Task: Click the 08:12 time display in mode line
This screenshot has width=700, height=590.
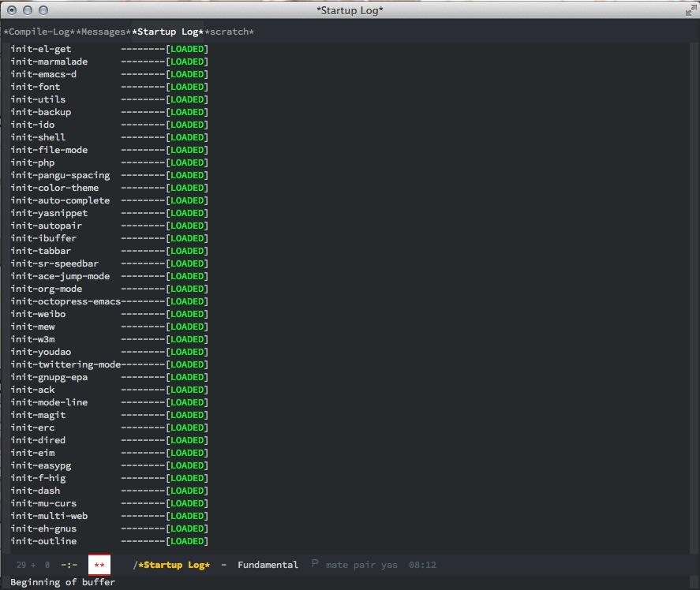Action: [422, 565]
